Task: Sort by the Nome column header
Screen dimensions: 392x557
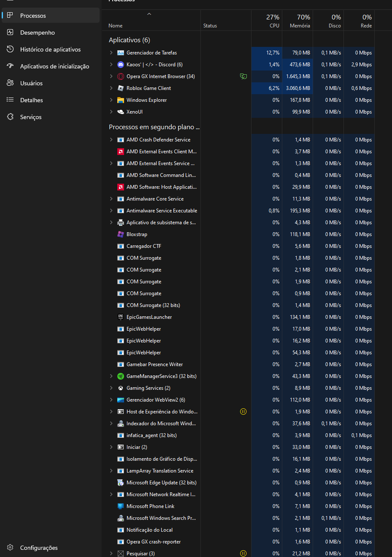Action: pos(151,21)
